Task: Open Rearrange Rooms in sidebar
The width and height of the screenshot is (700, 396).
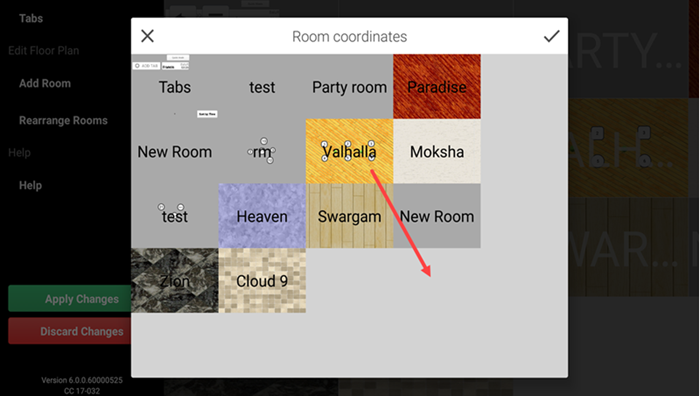Action: point(63,121)
